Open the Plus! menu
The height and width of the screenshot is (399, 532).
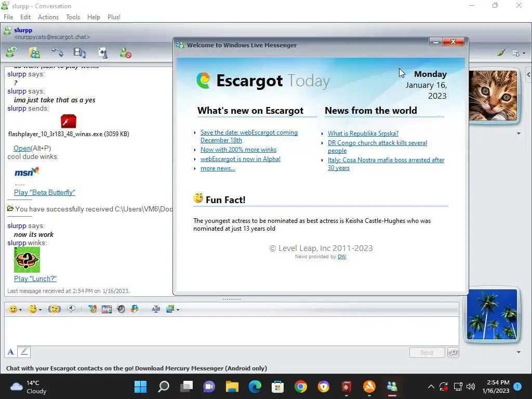coord(114,17)
